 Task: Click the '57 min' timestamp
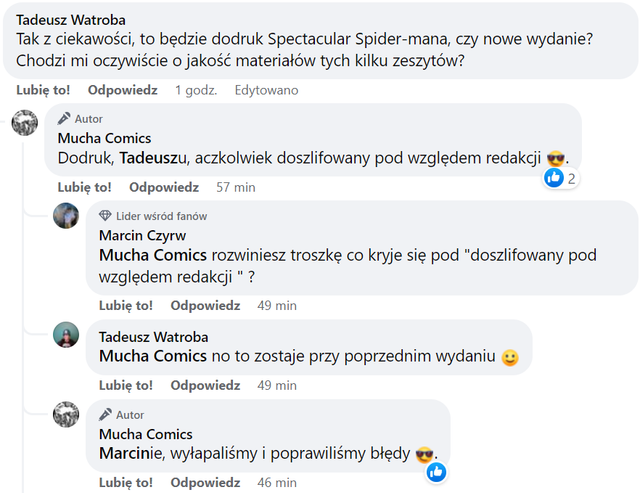pos(236,187)
